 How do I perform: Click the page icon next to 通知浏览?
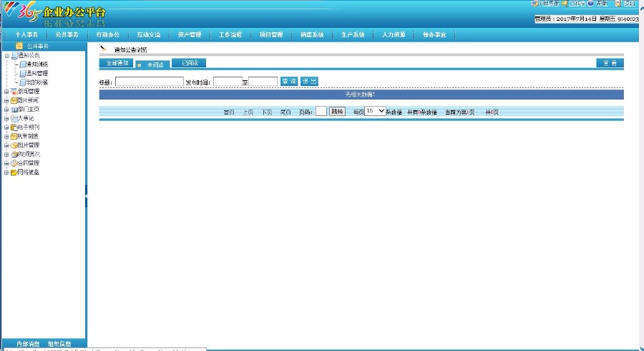coord(23,64)
